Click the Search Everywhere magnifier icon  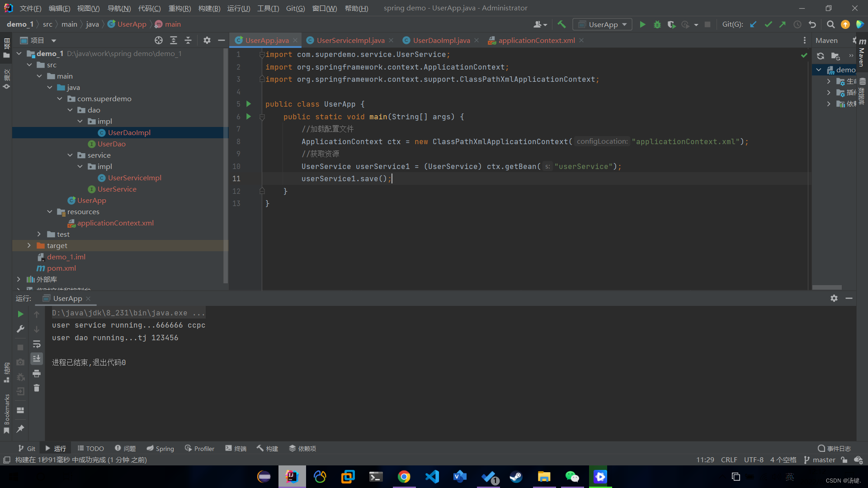(x=830, y=24)
